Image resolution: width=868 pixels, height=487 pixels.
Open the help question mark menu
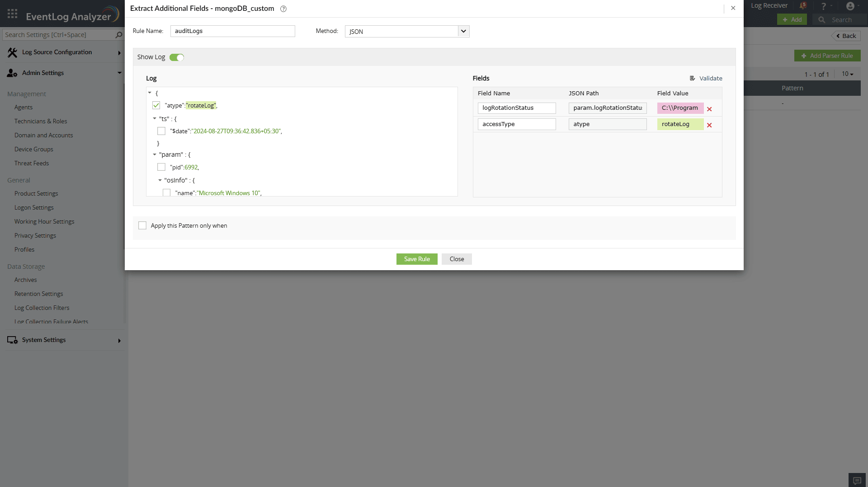pyautogui.click(x=823, y=5)
